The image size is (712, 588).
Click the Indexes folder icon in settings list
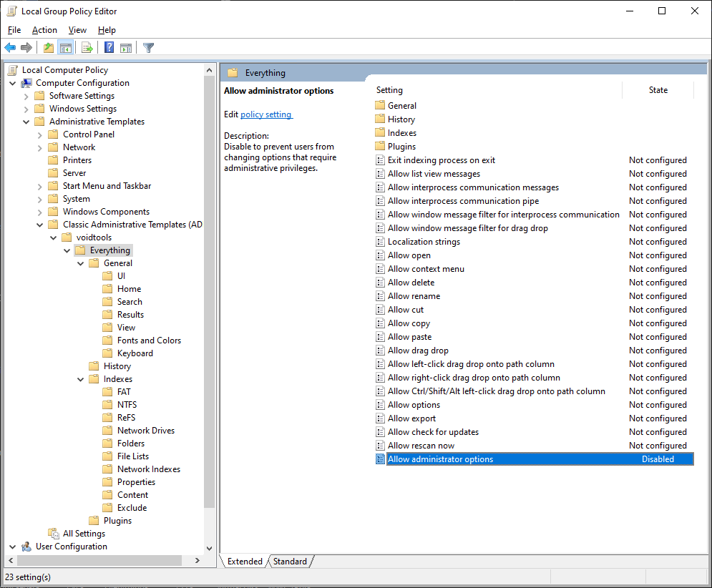(x=380, y=132)
